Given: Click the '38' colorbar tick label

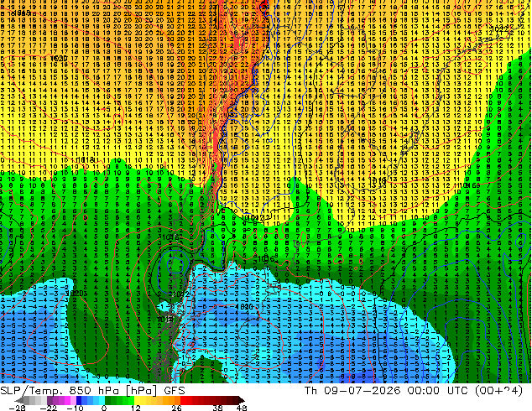Looking at the screenshot, I should tap(218, 408).
